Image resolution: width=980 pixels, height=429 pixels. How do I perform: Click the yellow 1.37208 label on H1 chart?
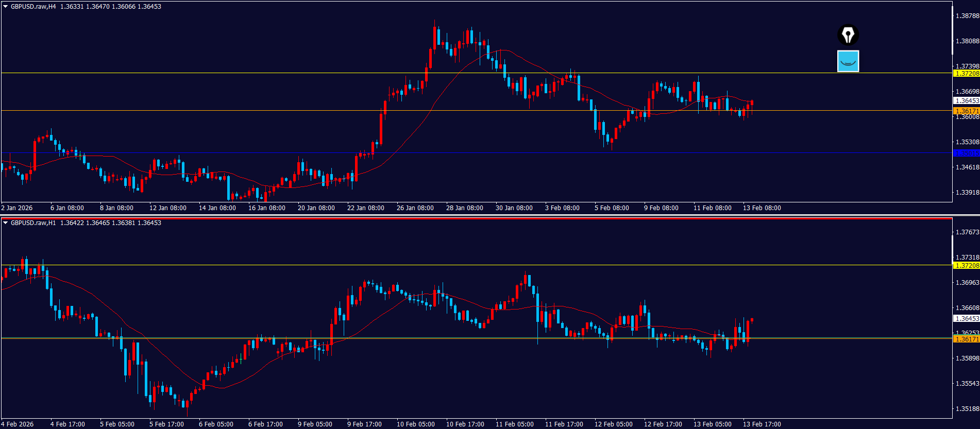click(967, 265)
